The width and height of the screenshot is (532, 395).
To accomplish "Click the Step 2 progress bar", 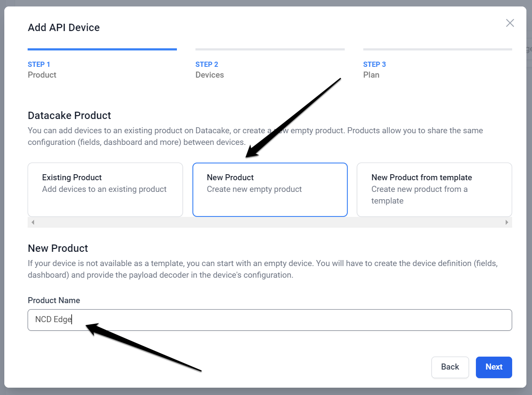I will coord(270,49).
